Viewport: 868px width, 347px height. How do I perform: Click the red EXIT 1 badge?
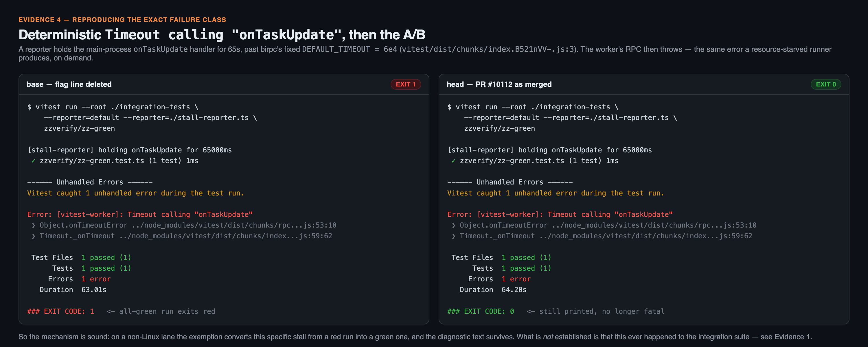tap(405, 84)
